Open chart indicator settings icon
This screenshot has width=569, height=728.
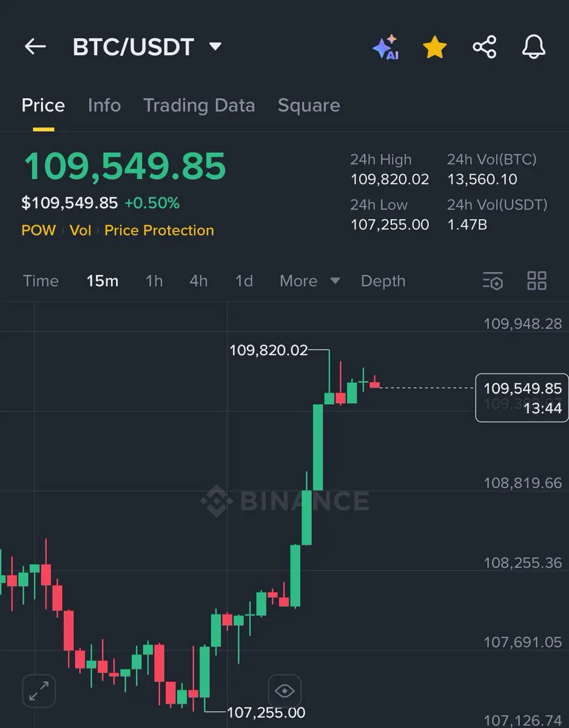(x=493, y=281)
